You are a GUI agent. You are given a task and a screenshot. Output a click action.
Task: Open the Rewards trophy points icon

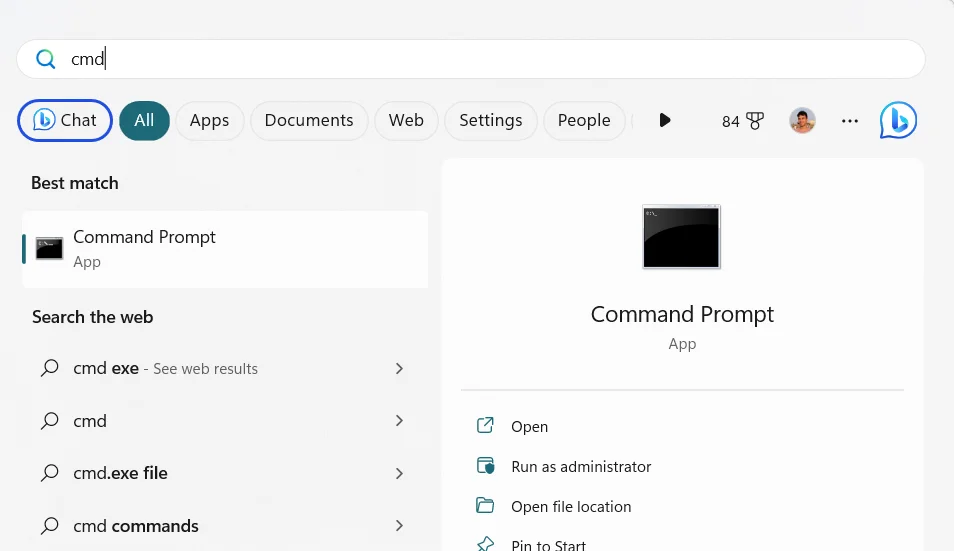click(754, 121)
